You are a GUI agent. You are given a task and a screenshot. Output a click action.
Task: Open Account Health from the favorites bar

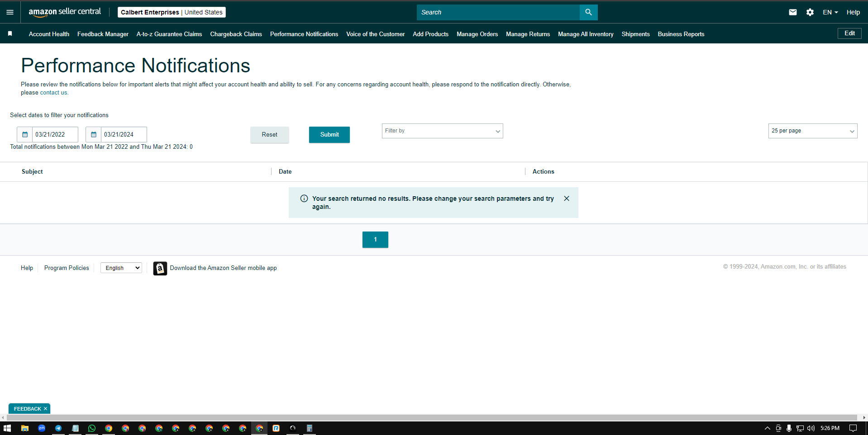[49, 34]
